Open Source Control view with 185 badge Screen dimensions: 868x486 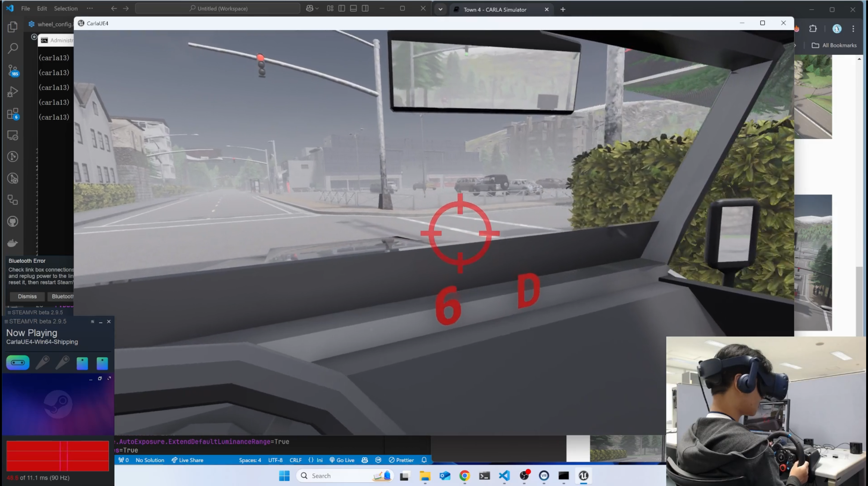pos(13,70)
